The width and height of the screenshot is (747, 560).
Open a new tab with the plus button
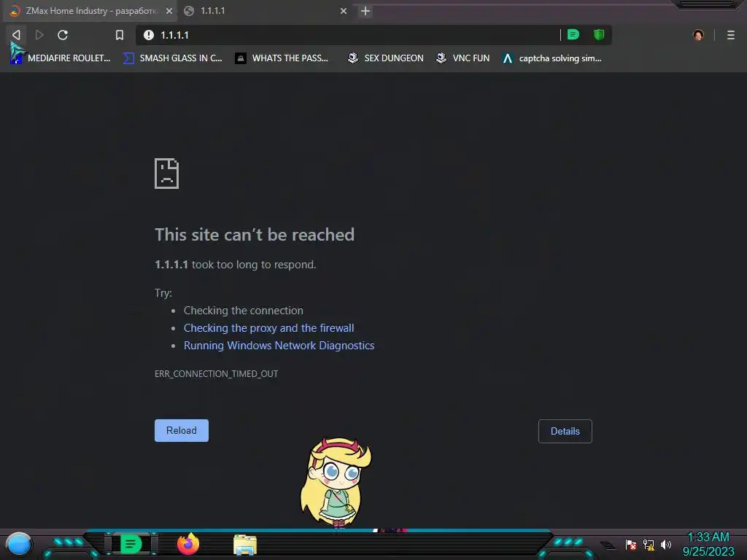point(365,11)
